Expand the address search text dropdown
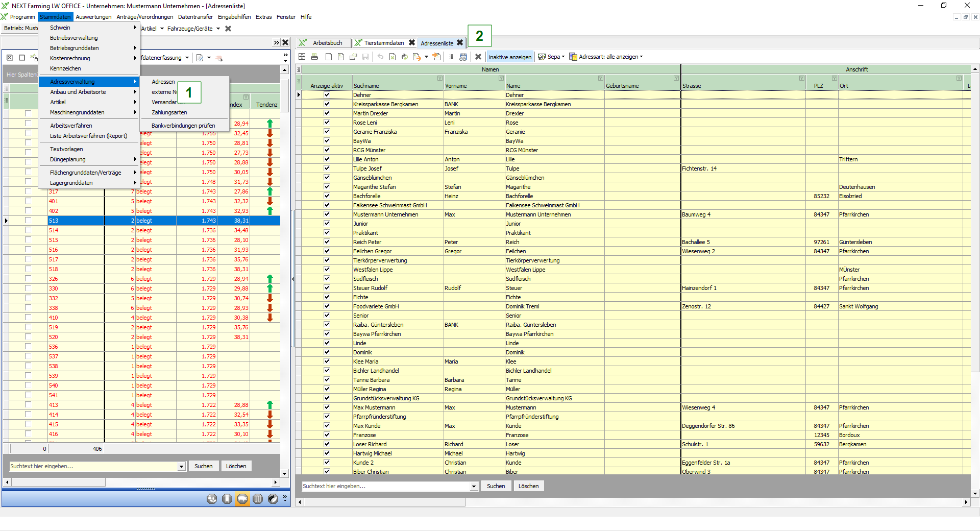Viewport: 980px width, 531px height. (x=474, y=487)
